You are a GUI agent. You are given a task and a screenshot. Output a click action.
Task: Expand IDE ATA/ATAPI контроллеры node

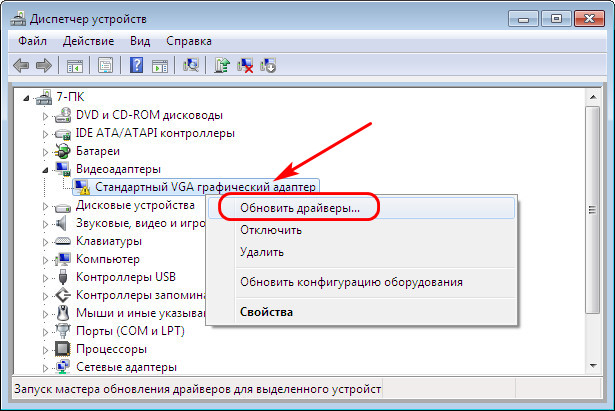pyautogui.click(x=45, y=134)
